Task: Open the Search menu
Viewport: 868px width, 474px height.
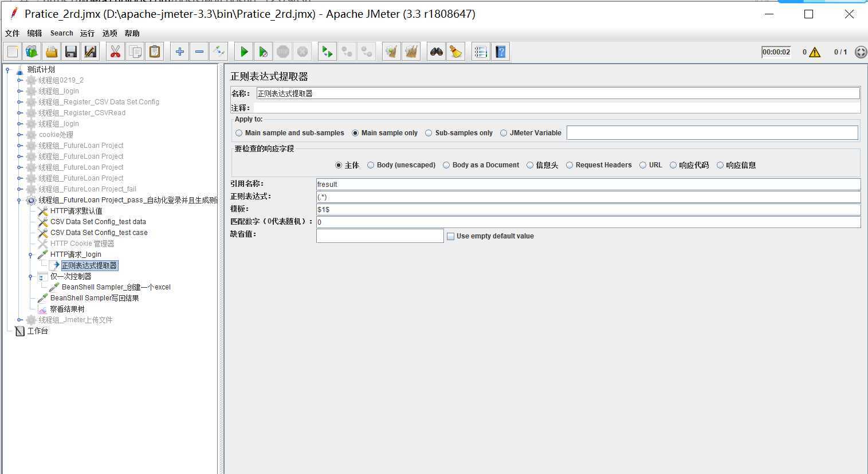Action: pyautogui.click(x=61, y=33)
